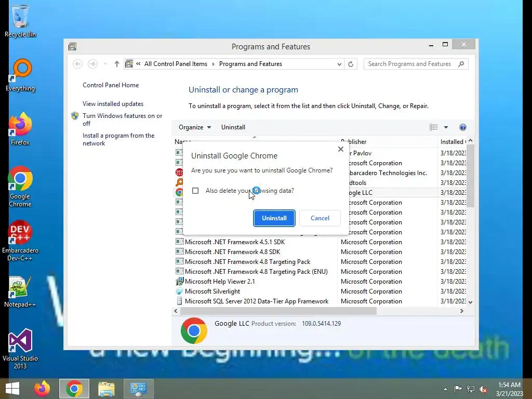Confirm with the blue Uninstall button

(274, 218)
